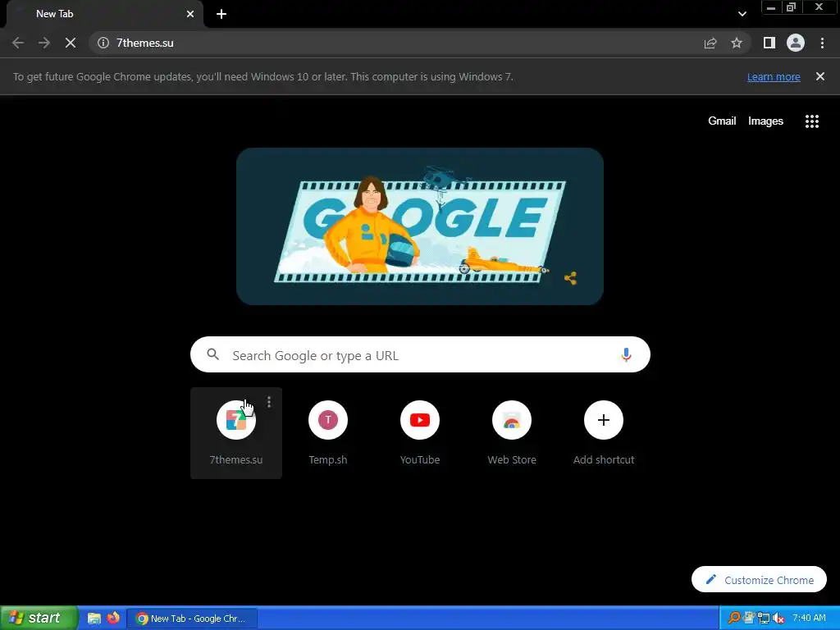Open site information for 7themes.su
Screen dimensions: 840x630
(103, 43)
